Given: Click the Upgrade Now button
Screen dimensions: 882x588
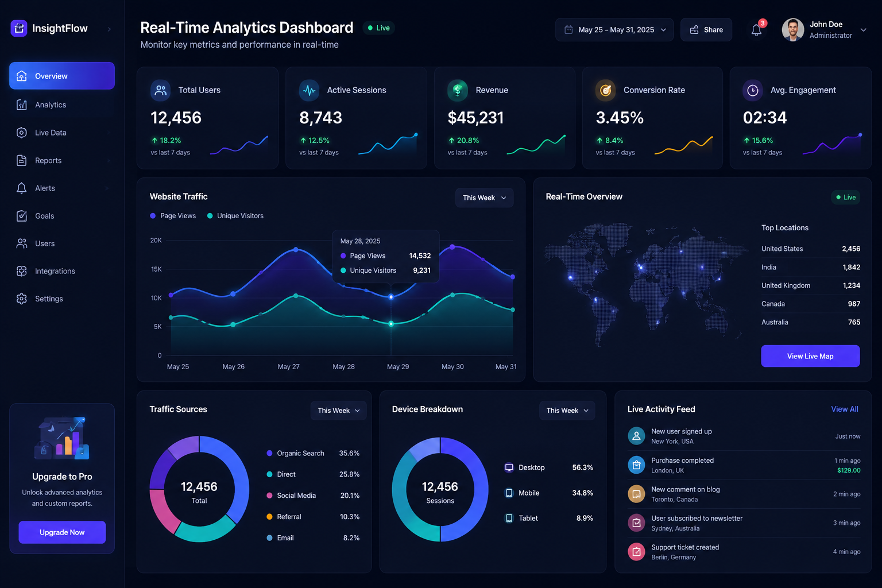Looking at the screenshot, I should coord(62,532).
